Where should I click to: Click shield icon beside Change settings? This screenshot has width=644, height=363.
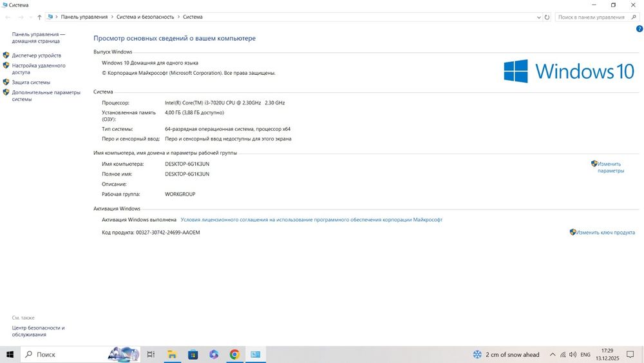coord(594,164)
